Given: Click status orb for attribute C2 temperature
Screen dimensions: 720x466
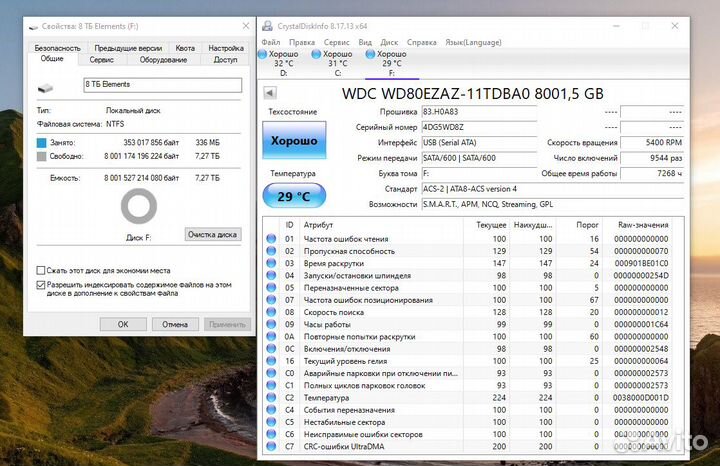Looking at the screenshot, I should coord(271,398).
